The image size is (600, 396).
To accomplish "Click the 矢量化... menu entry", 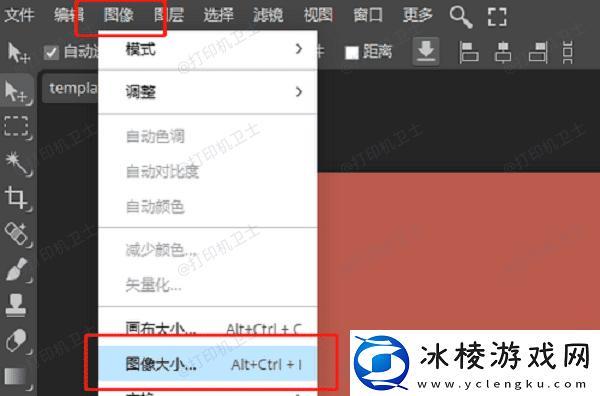I will tap(208, 285).
